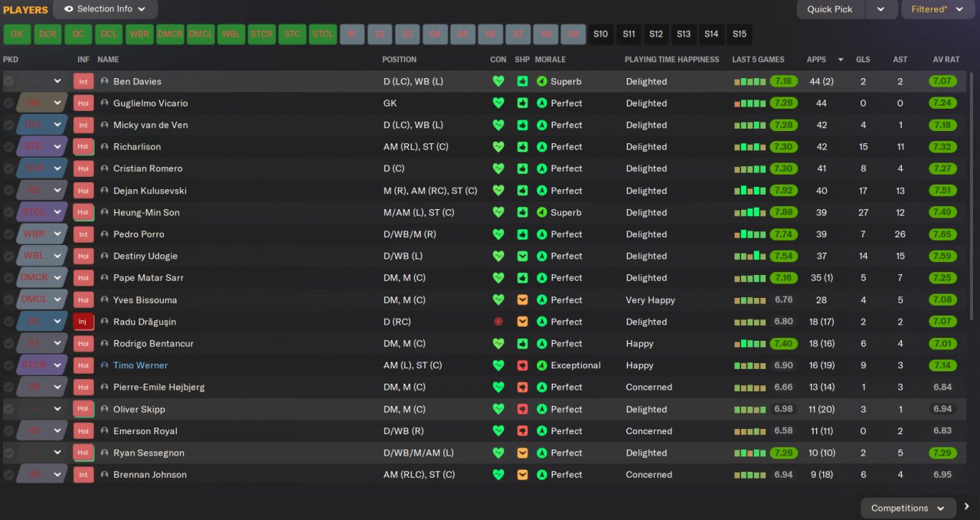Sort by the POSITION column header
980x520 pixels.
[400, 59]
